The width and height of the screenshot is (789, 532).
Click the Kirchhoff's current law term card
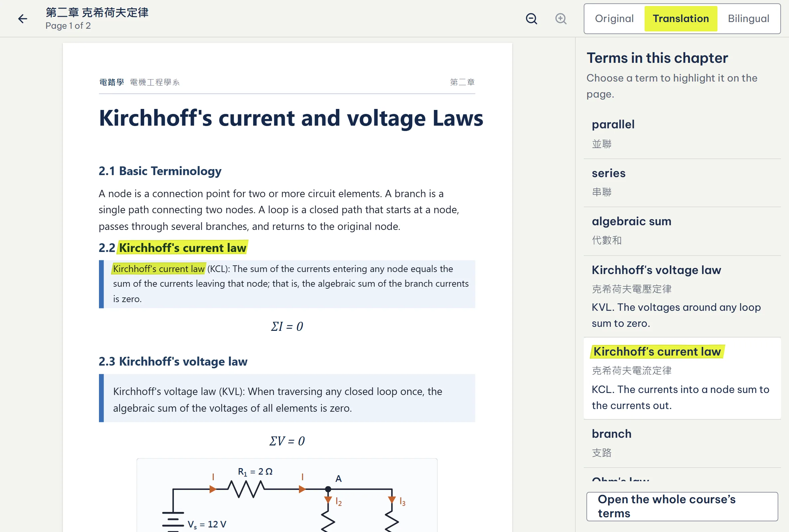[x=682, y=378]
